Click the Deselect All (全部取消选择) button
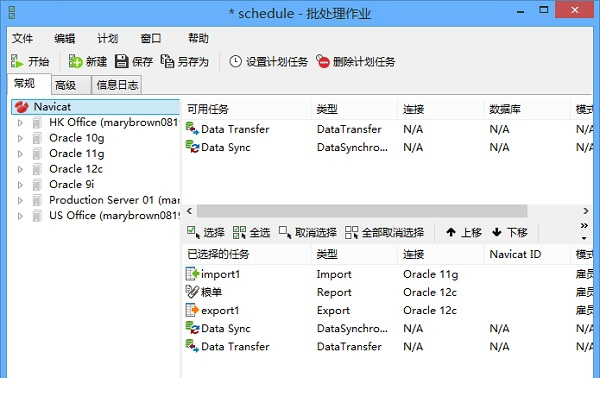This screenshot has height=393, width=600. [x=384, y=232]
